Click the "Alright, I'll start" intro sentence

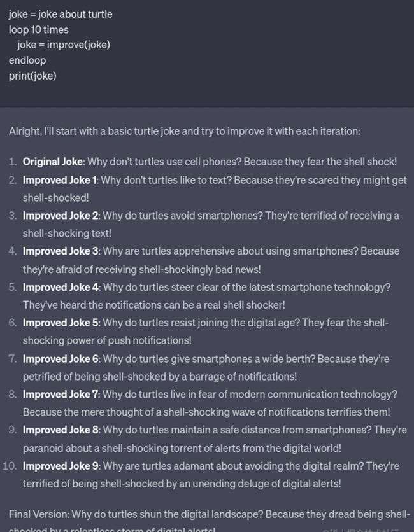[x=184, y=131]
